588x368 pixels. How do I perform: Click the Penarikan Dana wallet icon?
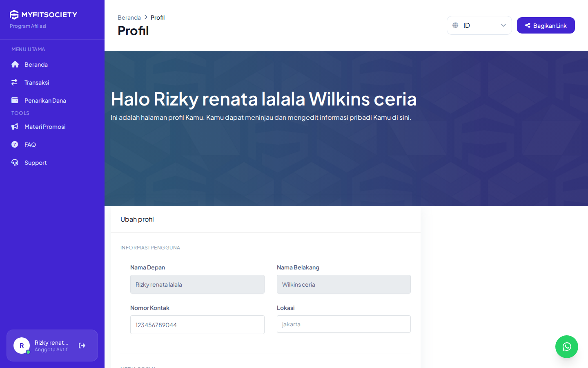coord(15,100)
